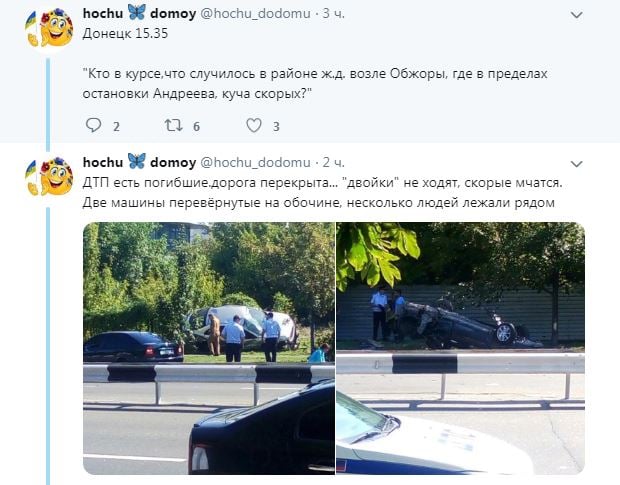Open the smiley avatar on second tweet
Viewport: 620px width, 485px height.
49,176
